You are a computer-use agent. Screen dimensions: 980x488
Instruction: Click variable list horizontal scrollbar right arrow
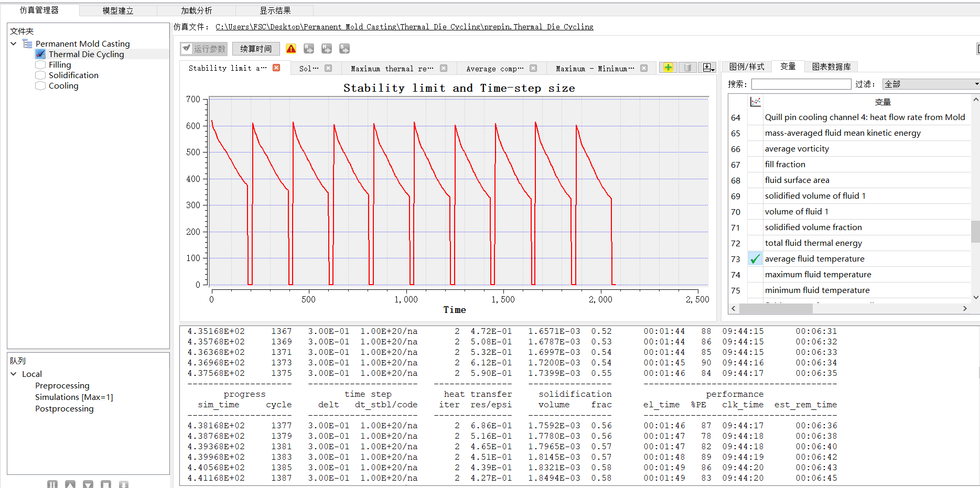pos(965,309)
